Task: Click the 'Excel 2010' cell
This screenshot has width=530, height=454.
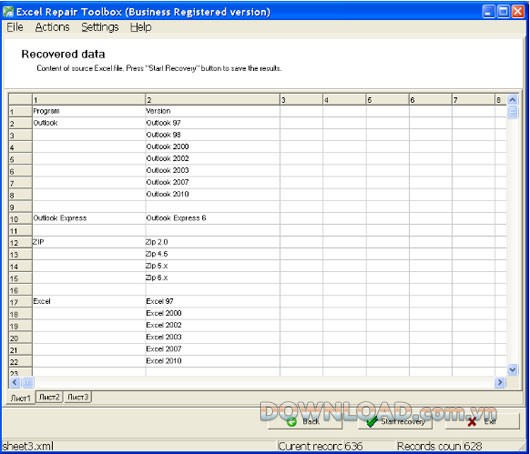Action: [213, 361]
